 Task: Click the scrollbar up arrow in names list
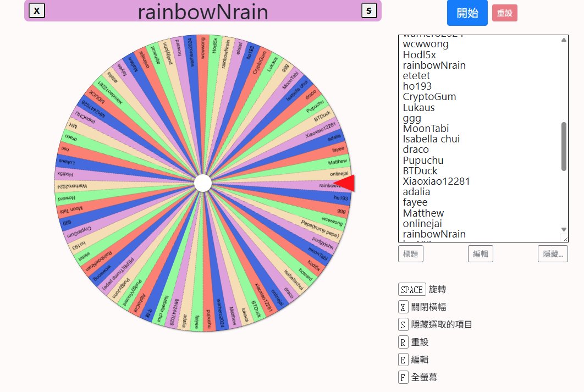click(x=564, y=40)
